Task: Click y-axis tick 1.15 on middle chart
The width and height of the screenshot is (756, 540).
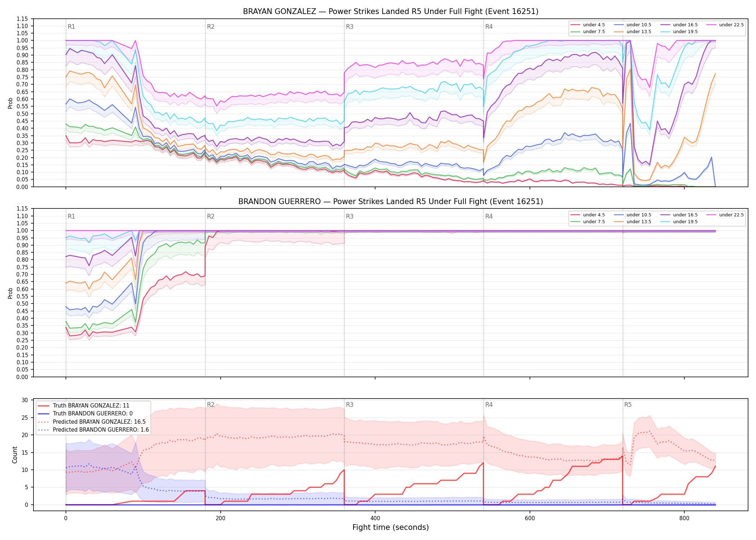Action: pyautogui.click(x=23, y=209)
